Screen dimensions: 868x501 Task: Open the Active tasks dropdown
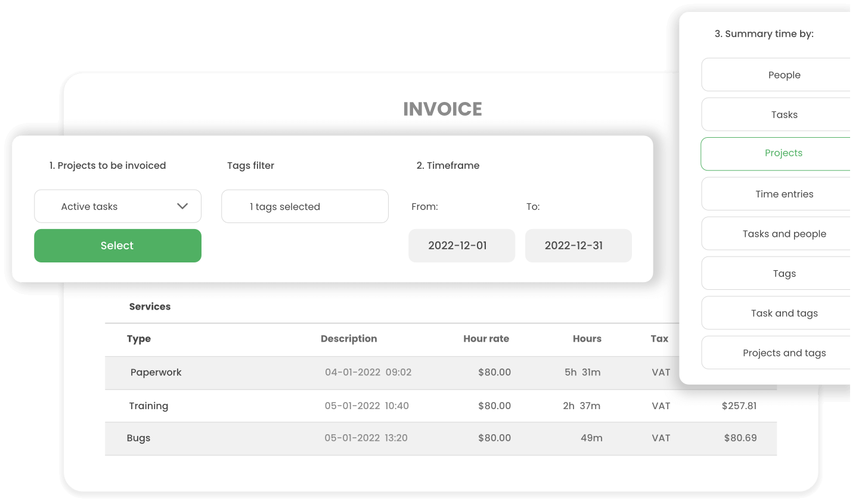click(x=117, y=206)
